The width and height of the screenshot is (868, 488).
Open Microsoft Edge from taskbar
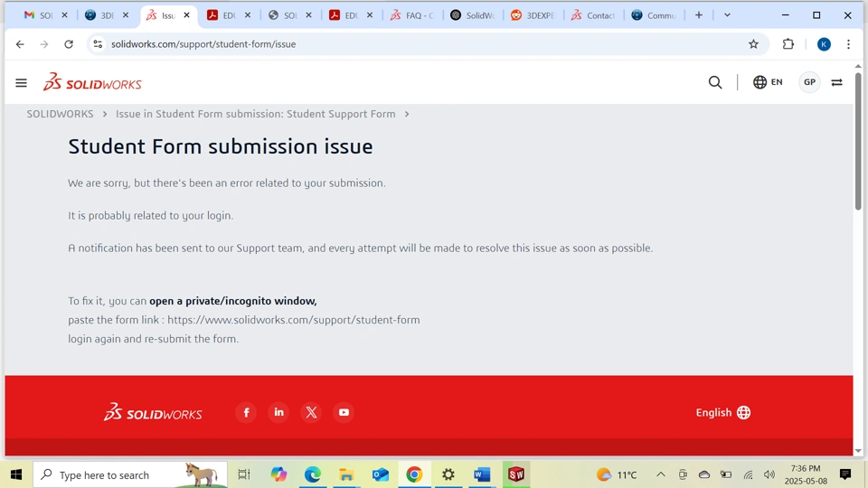pos(312,474)
